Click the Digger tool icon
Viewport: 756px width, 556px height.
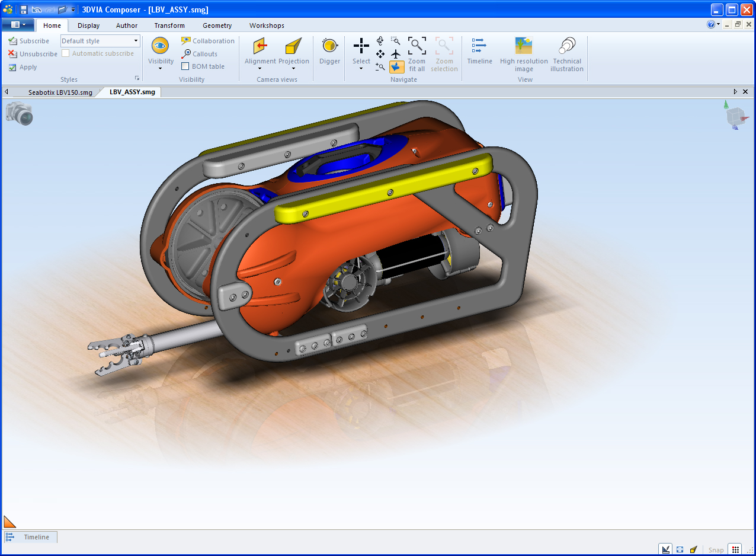[329, 46]
